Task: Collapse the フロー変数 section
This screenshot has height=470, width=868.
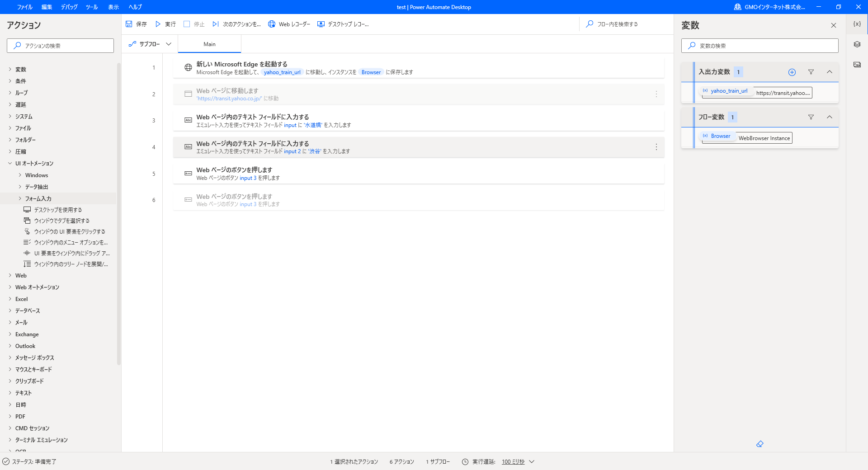Action: [830, 117]
